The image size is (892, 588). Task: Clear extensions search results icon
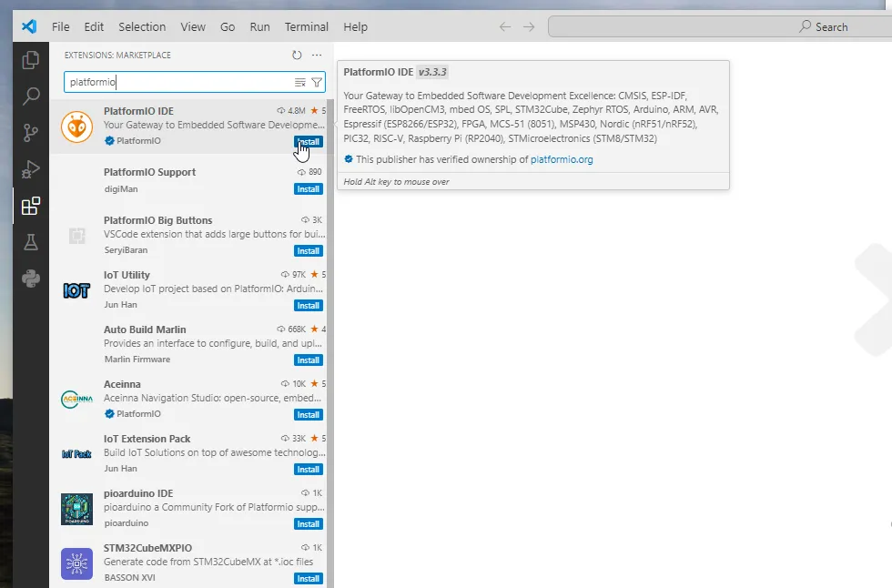click(299, 83)
